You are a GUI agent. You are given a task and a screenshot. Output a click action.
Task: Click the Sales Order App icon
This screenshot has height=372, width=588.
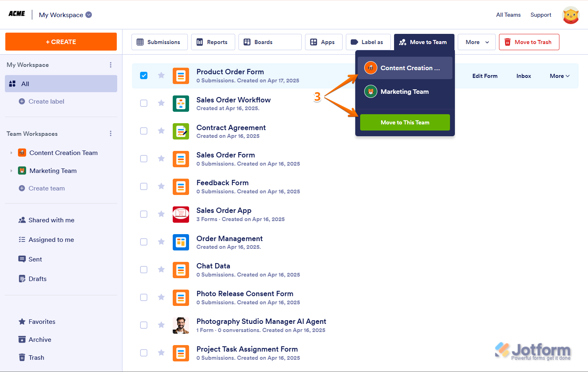coord(181,215)
